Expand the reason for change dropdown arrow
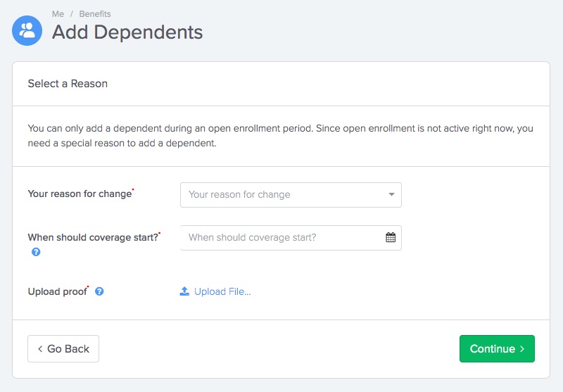The width and height of the screenshot is (563, 392). pyautogui.click(x=391, y=194)
